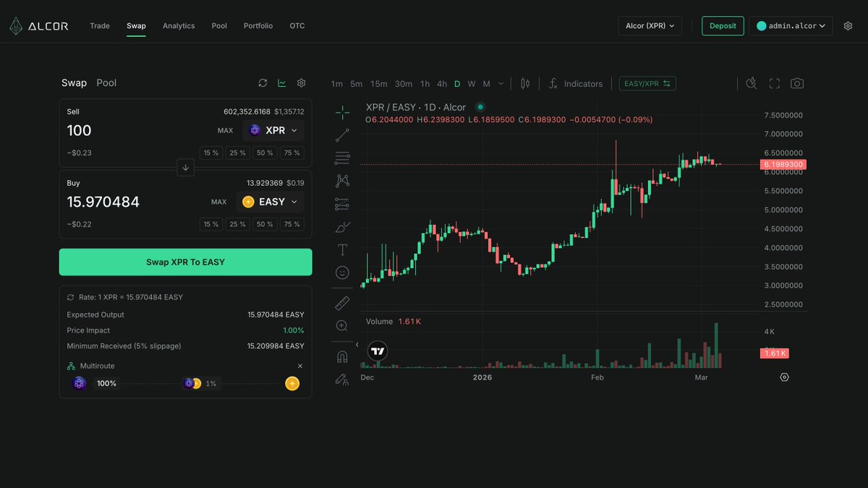The image size is (868, 488).
Task: Select 30m chart interval
Action: pyautogui.click(x=404, y=84)
